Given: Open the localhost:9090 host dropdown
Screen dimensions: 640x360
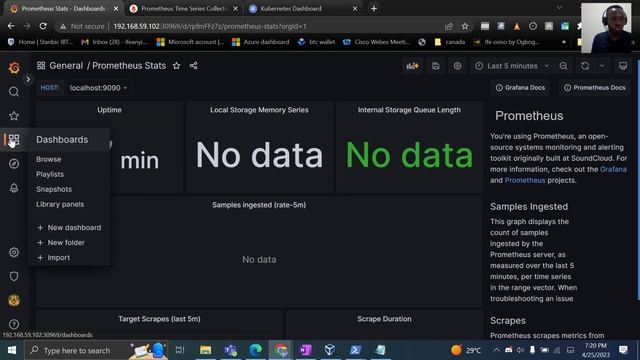Looking at the screenshot, I should pyautogui.click(x=98, y=88).
